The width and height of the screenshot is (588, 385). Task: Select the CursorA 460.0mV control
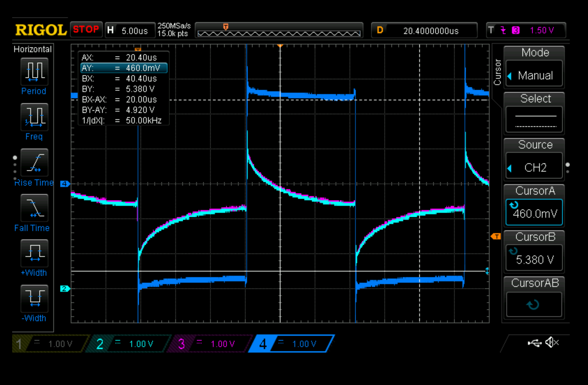(x=534, y=212)
